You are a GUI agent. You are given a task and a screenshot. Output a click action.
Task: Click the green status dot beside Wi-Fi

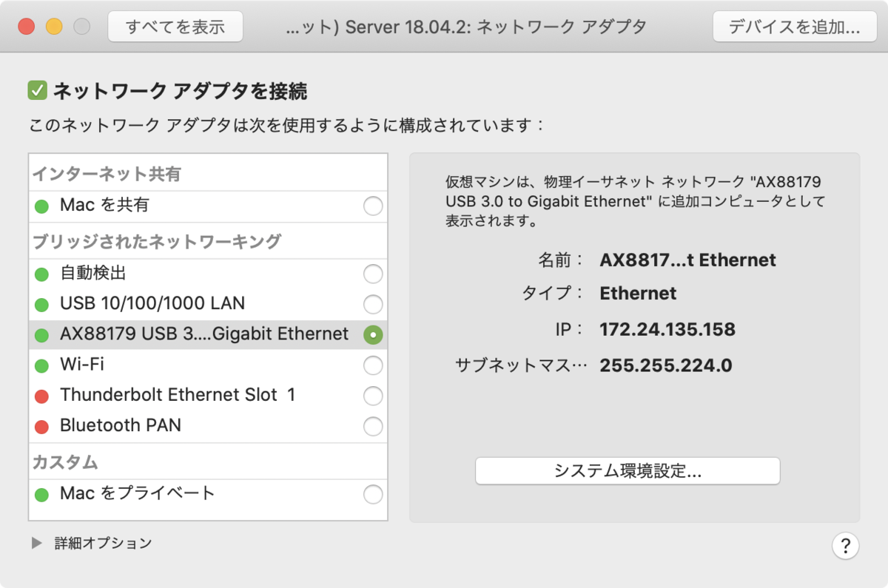(41, 365)
